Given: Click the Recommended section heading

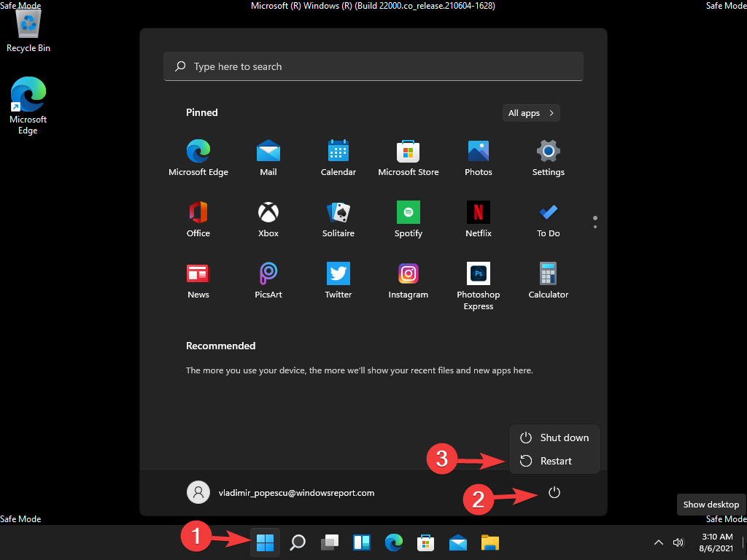Looking at the screenshot, I should pyautogui.click(x=220, y=346).
